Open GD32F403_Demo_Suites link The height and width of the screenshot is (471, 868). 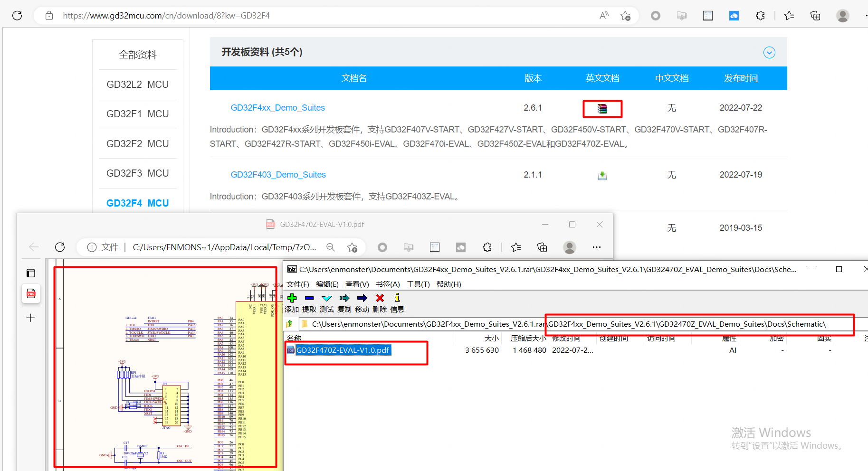pyautogui.click(x=278, y=175)
